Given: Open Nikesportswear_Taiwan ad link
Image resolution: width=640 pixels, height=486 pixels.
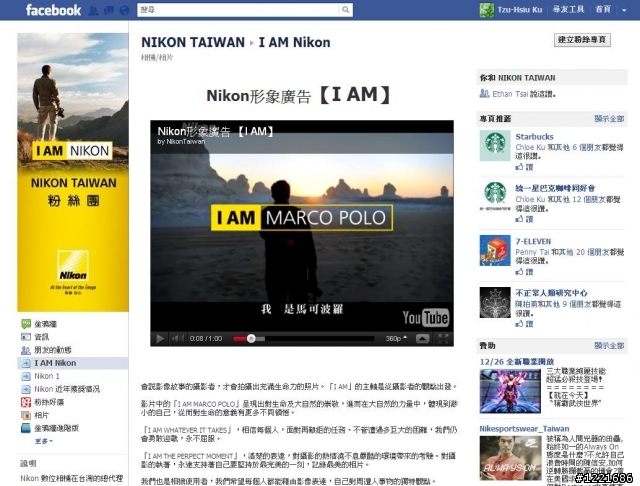Looking at the screenshot, I should [x=524, y=429].
